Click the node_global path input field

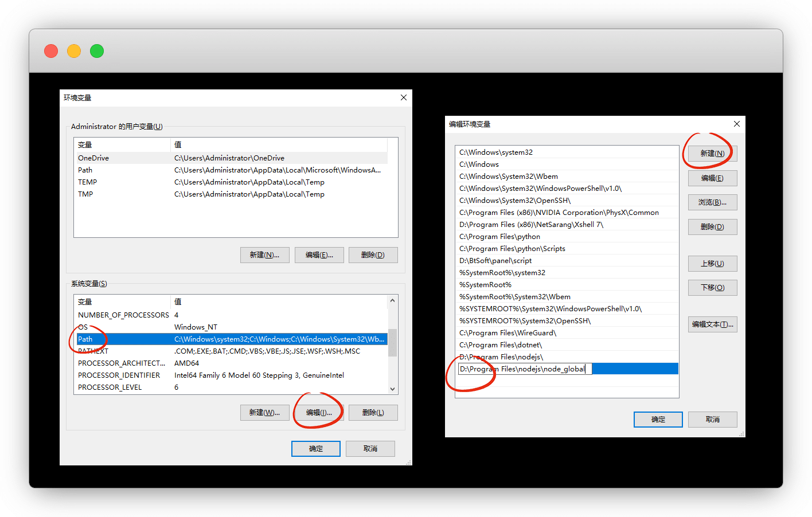pyautogui.click(x=525, y=369)
